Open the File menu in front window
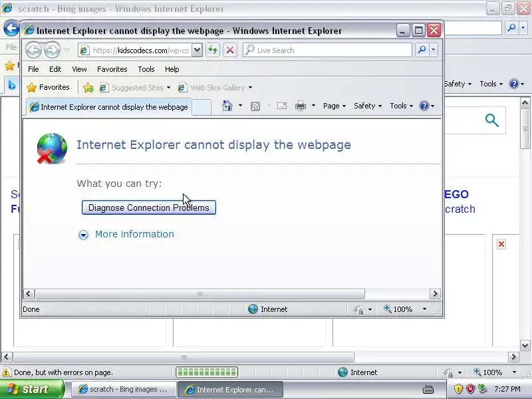Screen dimensions: 532x399 [33, 69]
